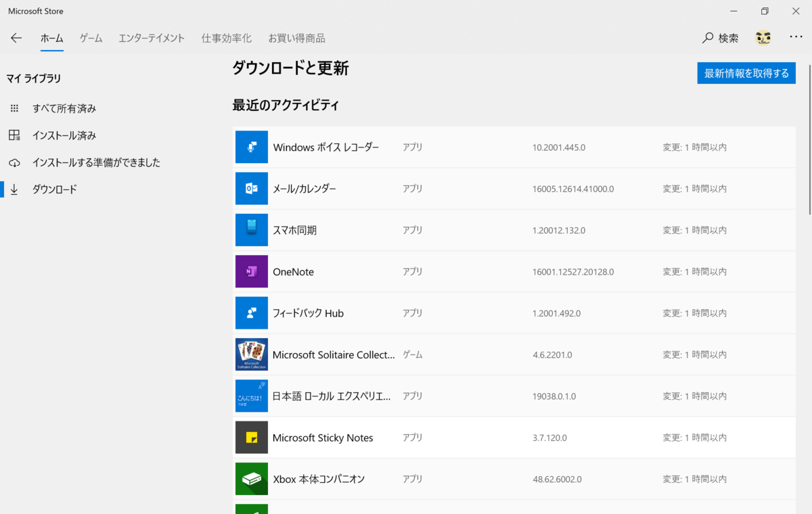This screenshot has height=514, width=812.
Task: Click the Xbox 本体コンパニオン name
Action: click(x=319, y=479)
